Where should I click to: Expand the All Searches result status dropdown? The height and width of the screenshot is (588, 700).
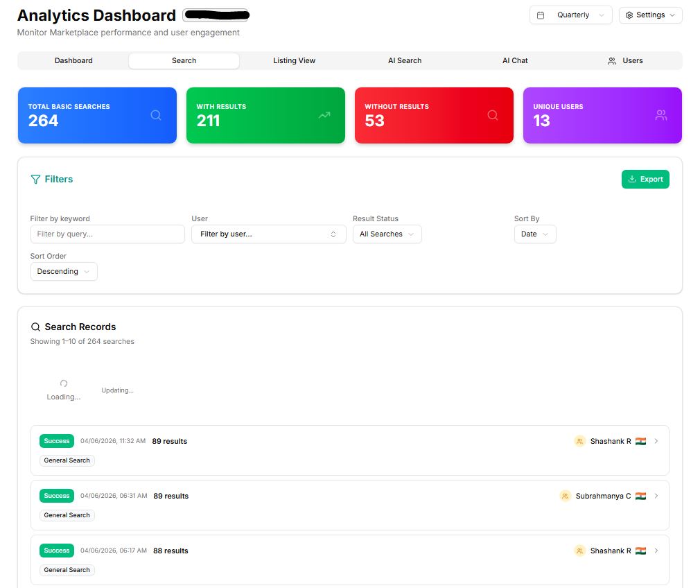point(387,234)
